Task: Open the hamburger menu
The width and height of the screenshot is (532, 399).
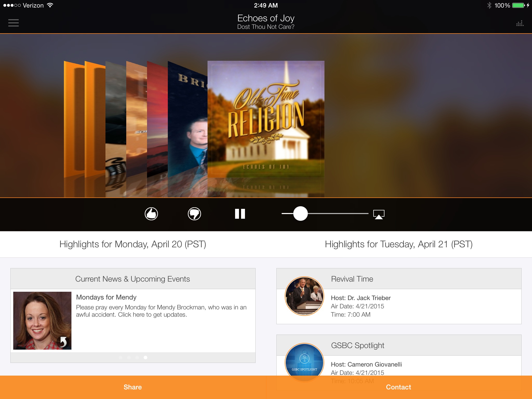Action: coord(14,23)
